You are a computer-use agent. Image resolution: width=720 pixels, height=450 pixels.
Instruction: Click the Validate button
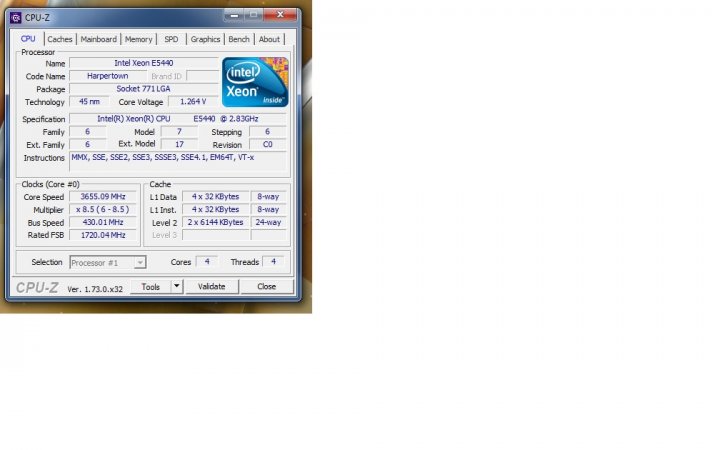[x=212, y=287]
